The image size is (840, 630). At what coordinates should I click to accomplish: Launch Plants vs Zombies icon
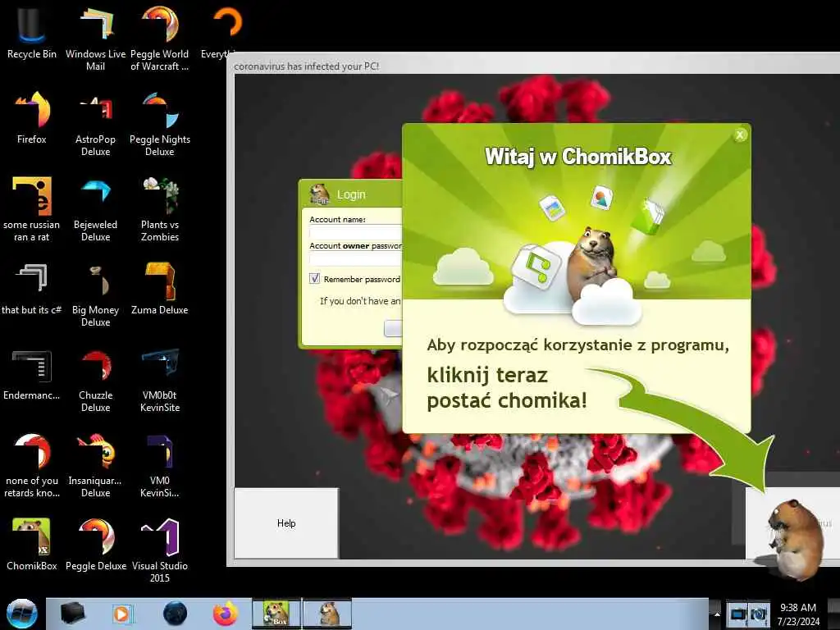pos(160,209)
